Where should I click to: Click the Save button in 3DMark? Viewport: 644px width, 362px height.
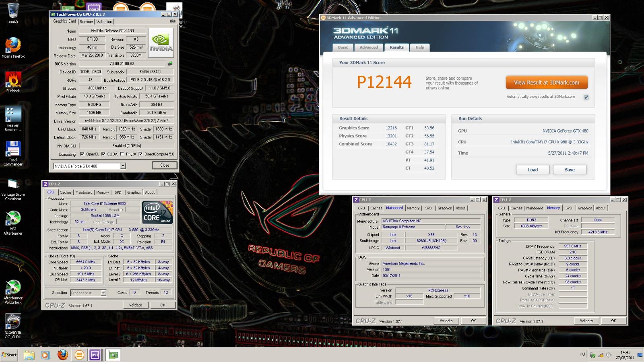click(x=570, y=170)
